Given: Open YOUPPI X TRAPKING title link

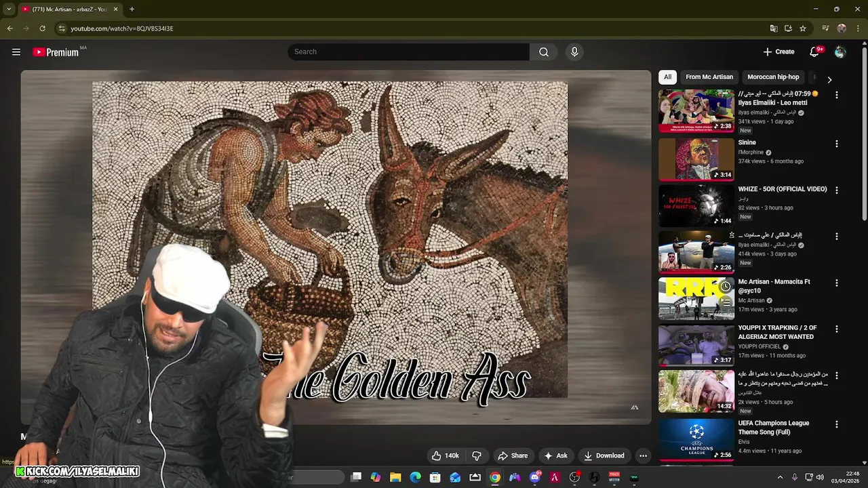Looking at the screenshot, I should [777, 332].
